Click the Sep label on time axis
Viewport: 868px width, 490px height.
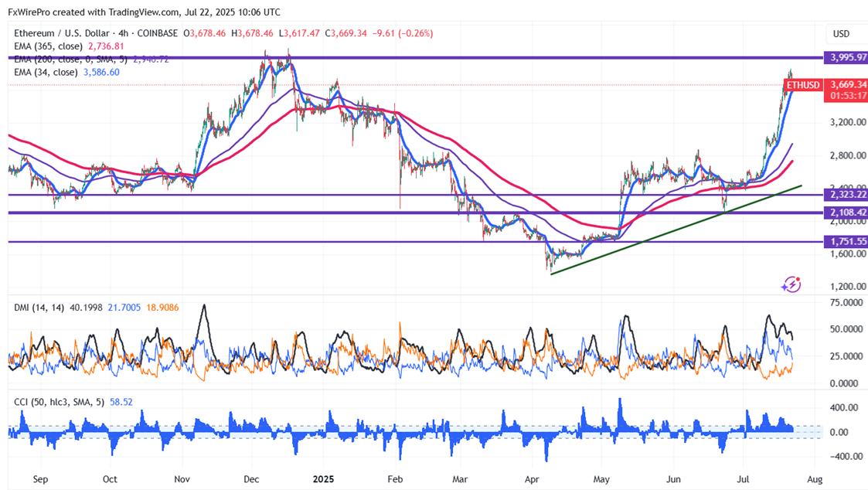[40, 479]
